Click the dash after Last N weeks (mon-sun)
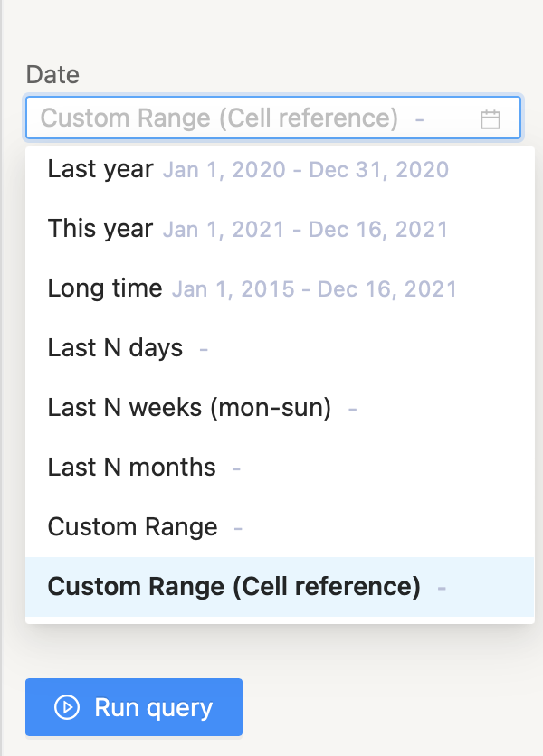 [352, 410]
